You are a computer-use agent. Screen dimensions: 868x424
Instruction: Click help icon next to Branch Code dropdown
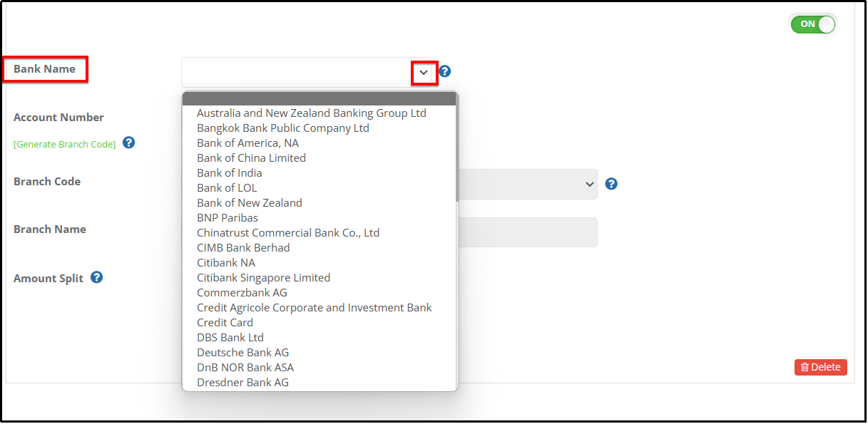[x=611, y=184]
